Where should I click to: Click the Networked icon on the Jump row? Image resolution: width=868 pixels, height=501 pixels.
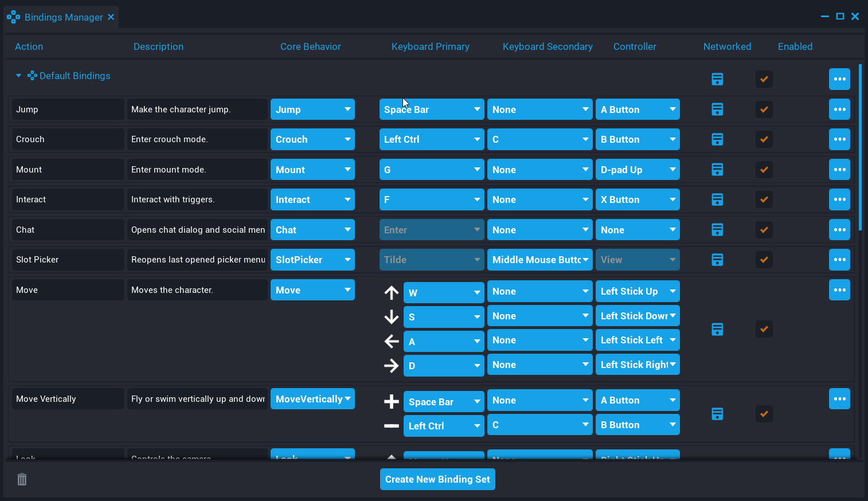[x=717, y=109]
